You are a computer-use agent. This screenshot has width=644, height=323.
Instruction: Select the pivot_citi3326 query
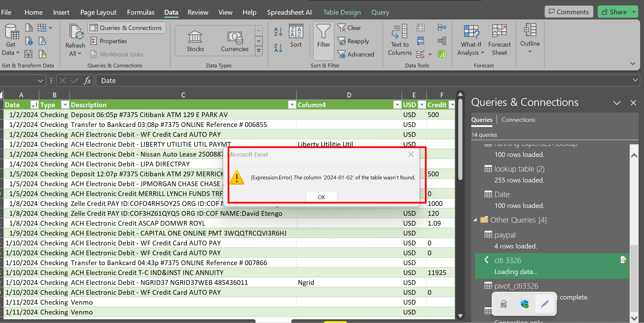click(516, 286)
